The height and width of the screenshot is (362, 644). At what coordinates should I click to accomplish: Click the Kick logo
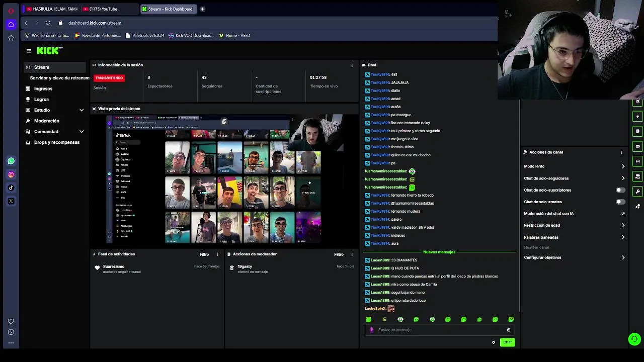point(49,51)
